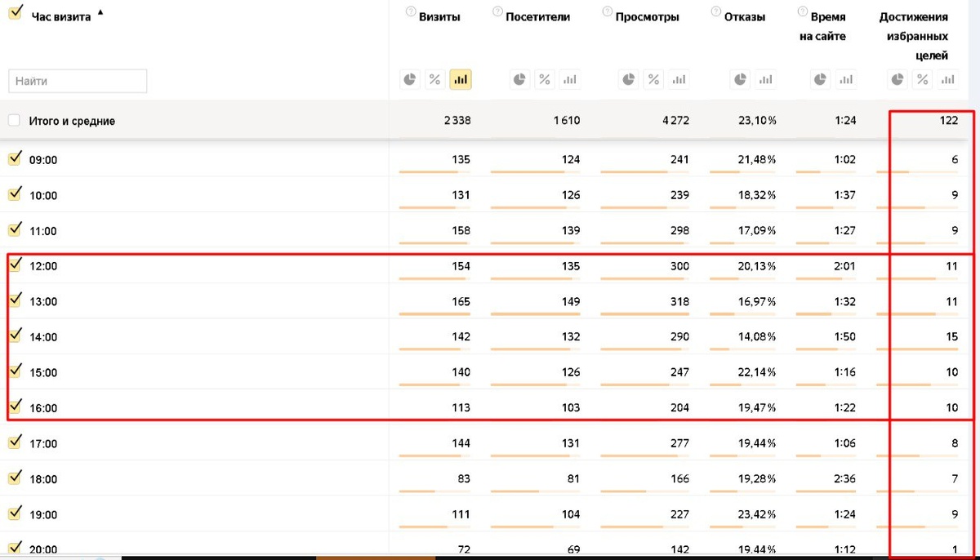Check the Итого и средние checkbox
Image resolution: width=980 pixels, height=560 pixels.
pyautogui.click(x=14, y=120)
